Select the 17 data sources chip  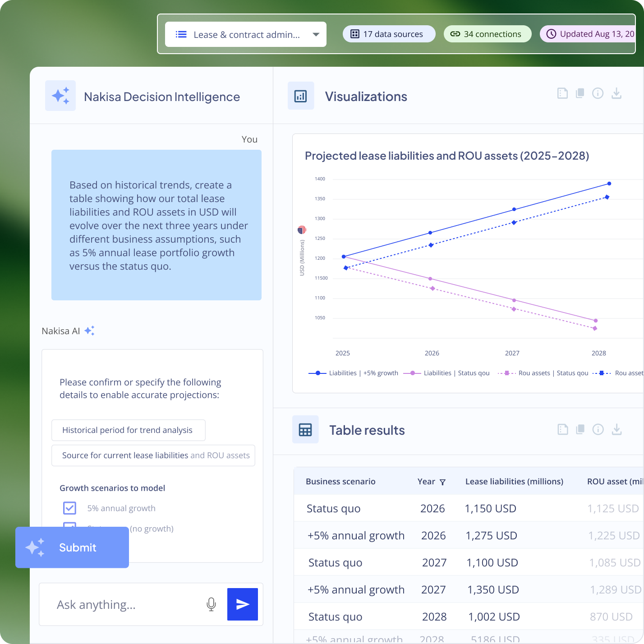(388, 34)
